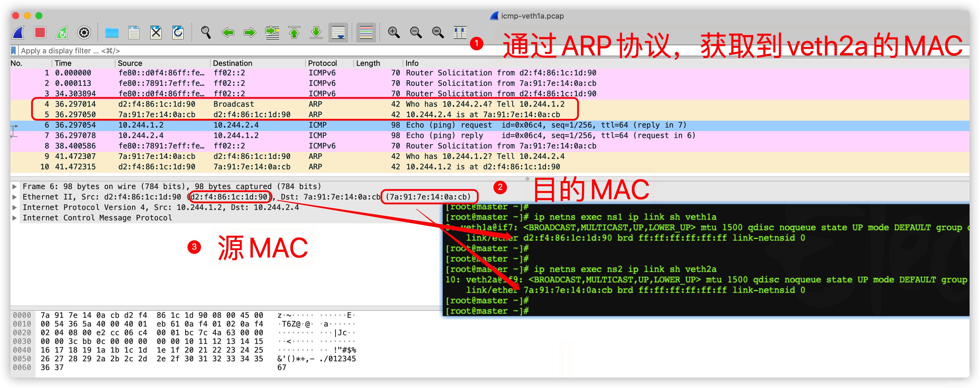Image resolution: width=980 pixels, height=388 pixels.
Task: Sort by the Destination column header
Action: tap(258, 63)
